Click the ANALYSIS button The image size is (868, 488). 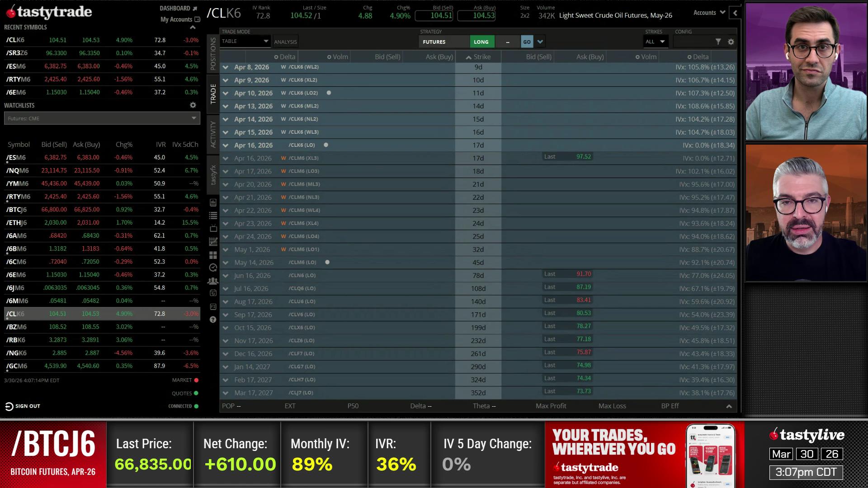(285, 42)
